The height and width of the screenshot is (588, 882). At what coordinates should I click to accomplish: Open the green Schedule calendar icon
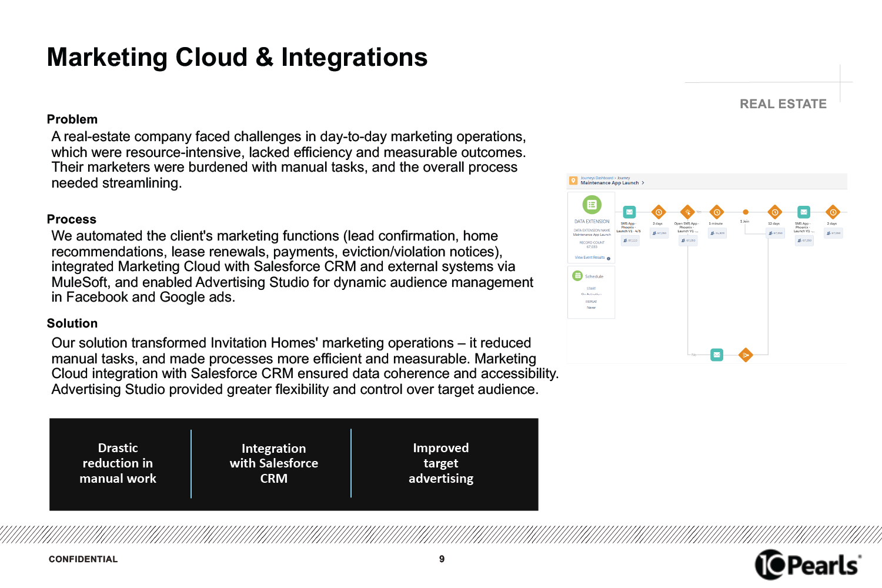coord(577,276)
